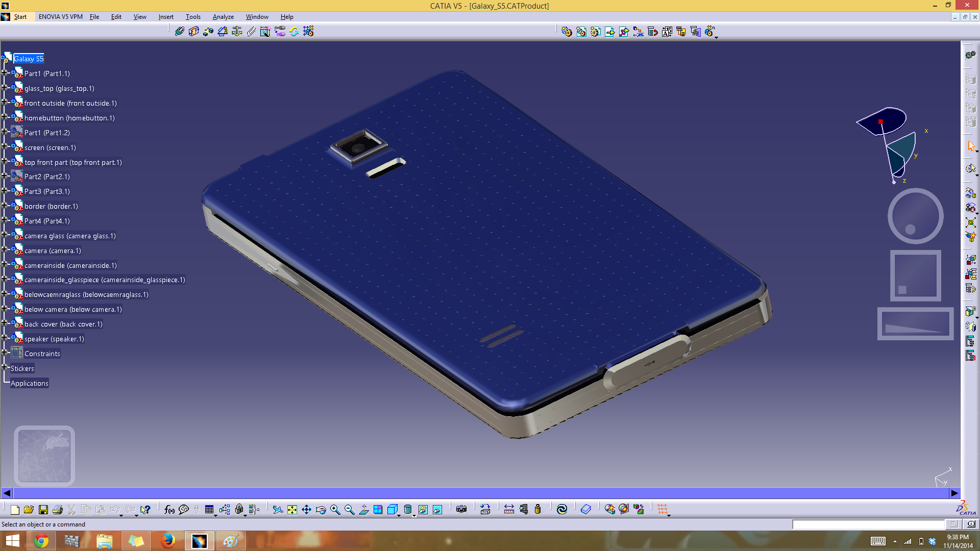Click the Windows Start button
Screen dimensions: 980x551
[12, 541]
